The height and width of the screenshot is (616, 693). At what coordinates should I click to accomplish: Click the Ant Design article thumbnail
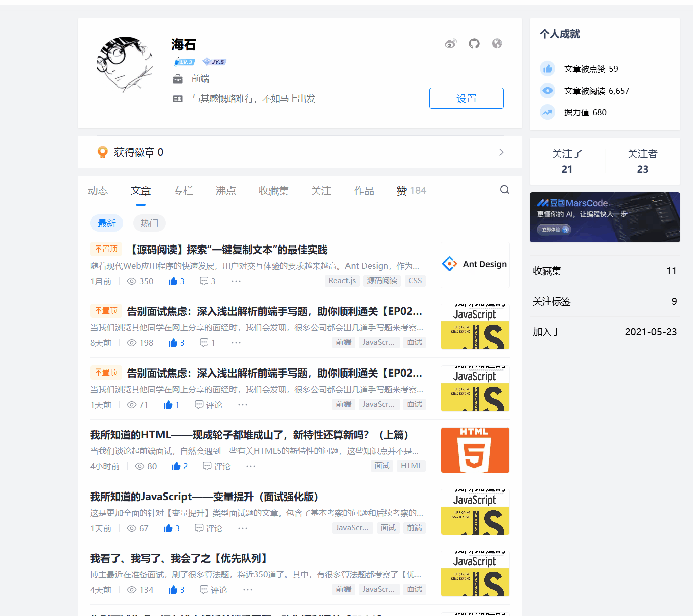[475, 265]
